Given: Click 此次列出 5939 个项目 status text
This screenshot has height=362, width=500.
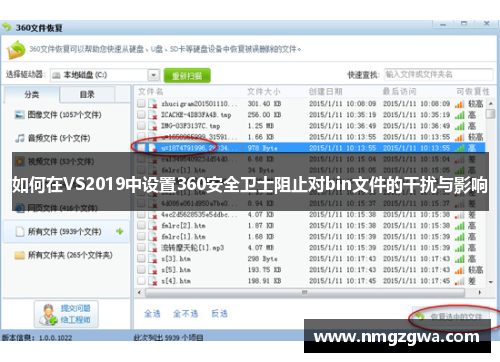Looking at the screenshot, I should click(x=168, y=338).
